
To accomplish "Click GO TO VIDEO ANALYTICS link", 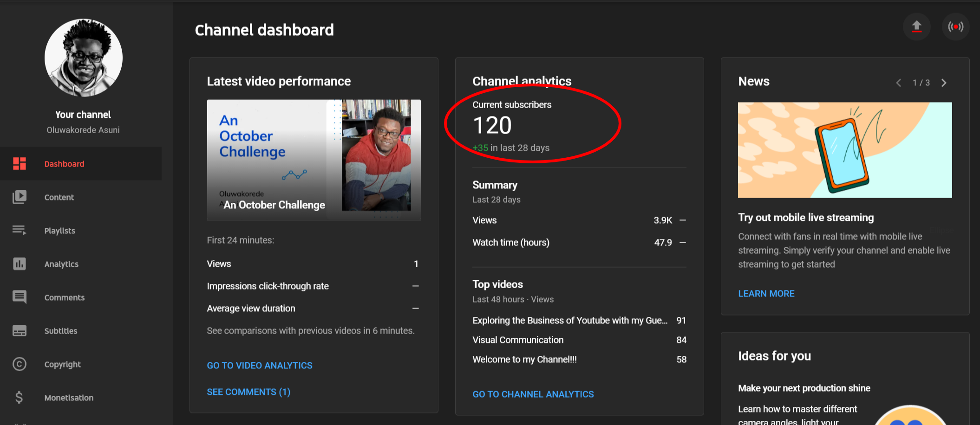I will pos(260,366).
